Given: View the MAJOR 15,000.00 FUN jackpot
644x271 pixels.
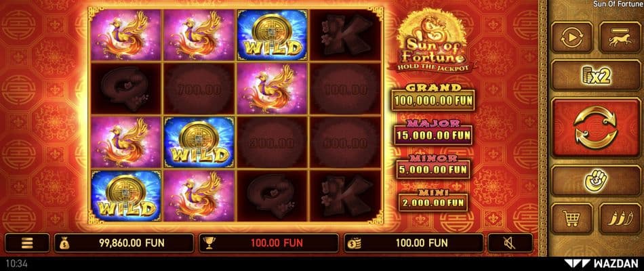Looking at the screenshot, I should pos(433,132).
